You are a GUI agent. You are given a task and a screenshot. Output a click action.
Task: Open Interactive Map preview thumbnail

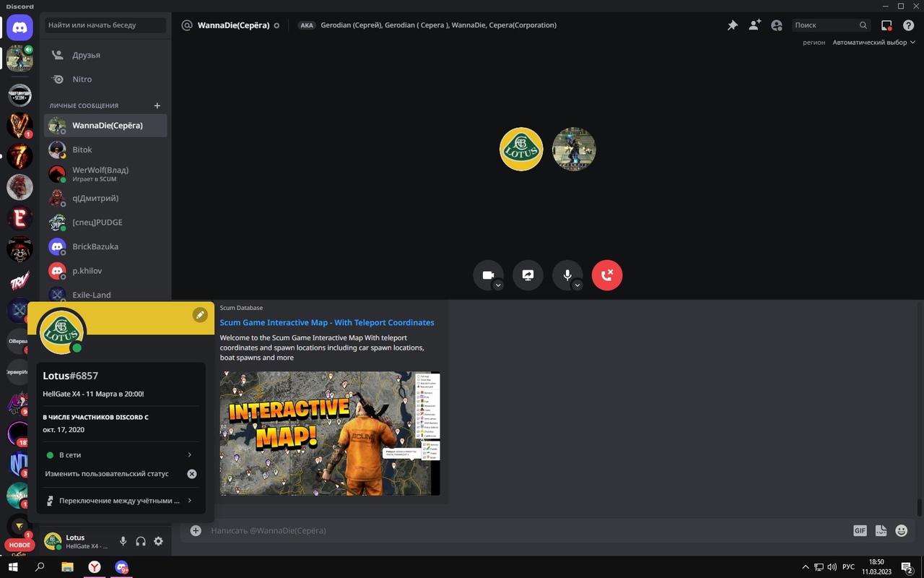330,433
